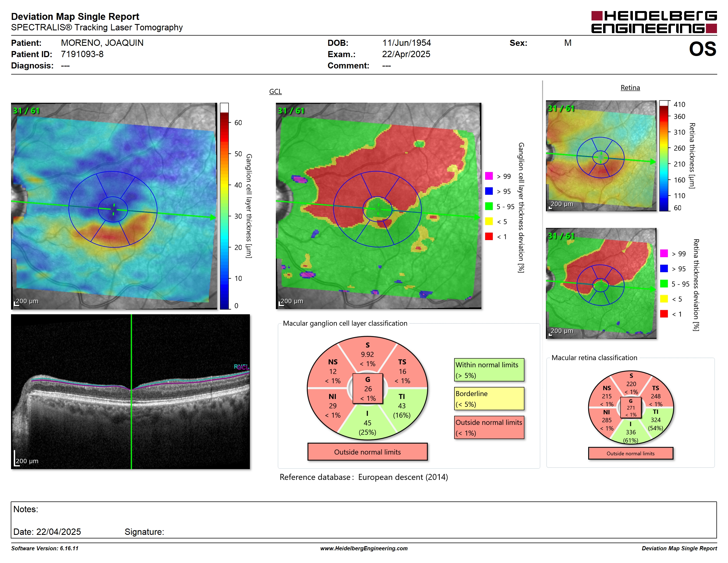Click the GCL deviation map image
Image resolution: width=728 pixels, height=563 pixels.
(379, 206)
